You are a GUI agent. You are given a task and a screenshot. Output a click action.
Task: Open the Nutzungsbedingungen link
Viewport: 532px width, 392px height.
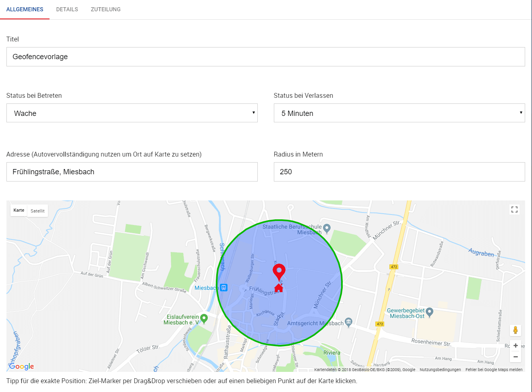point(441,369)
